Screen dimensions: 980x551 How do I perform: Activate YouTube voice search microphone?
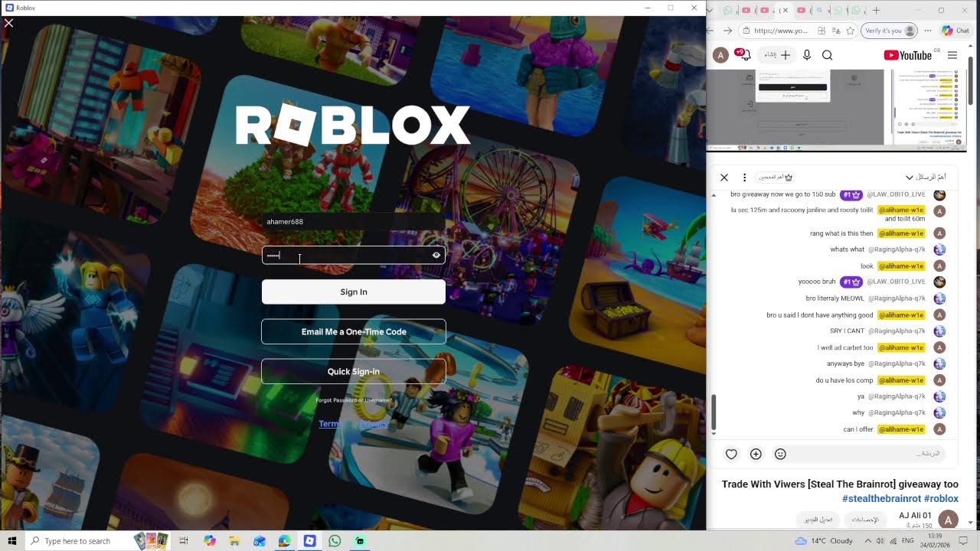[x=807, y=55]
